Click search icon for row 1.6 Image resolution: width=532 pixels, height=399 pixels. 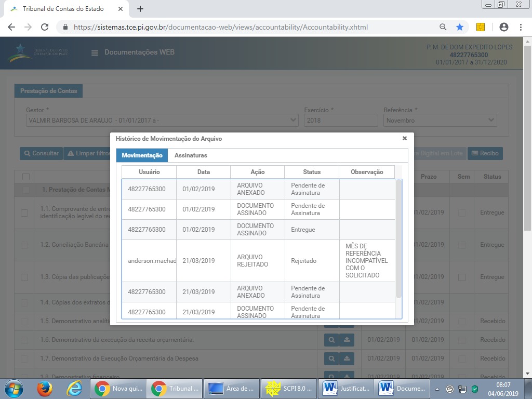tap(331, 340)
